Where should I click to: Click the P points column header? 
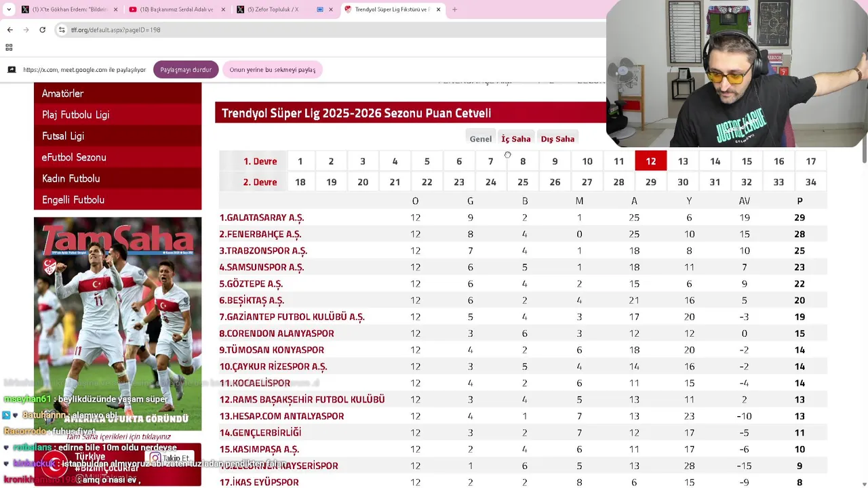tap(800, 201)
